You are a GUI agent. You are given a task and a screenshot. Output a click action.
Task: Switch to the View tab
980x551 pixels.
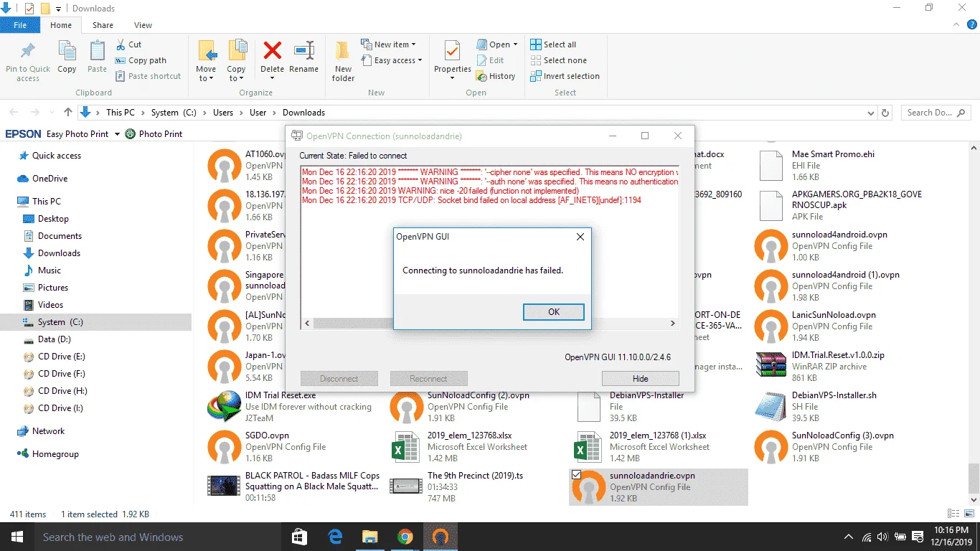click(143, 25)
